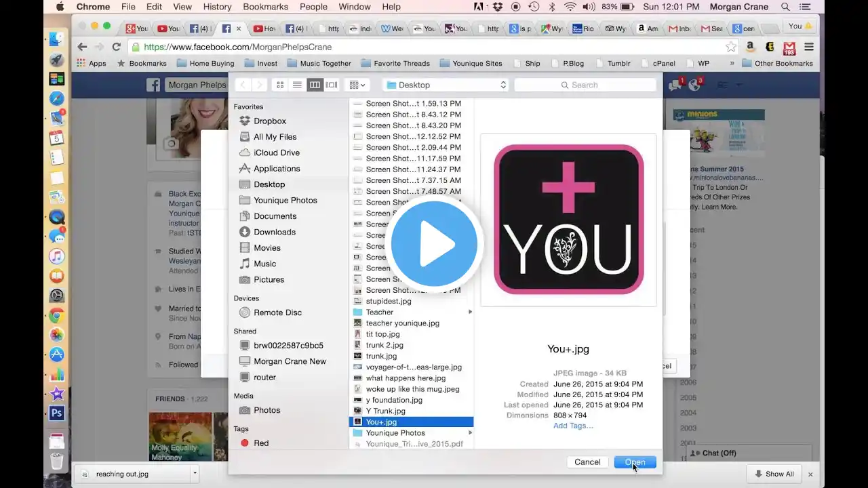
Task: Go back in Chrome browser
Action: [82, 47]
